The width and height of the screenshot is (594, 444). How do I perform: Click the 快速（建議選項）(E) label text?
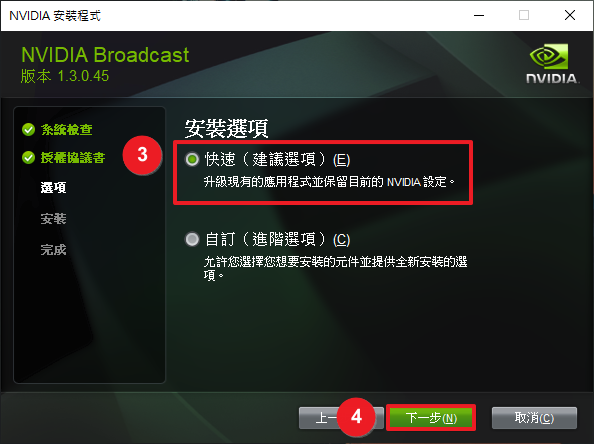[277, 159]
